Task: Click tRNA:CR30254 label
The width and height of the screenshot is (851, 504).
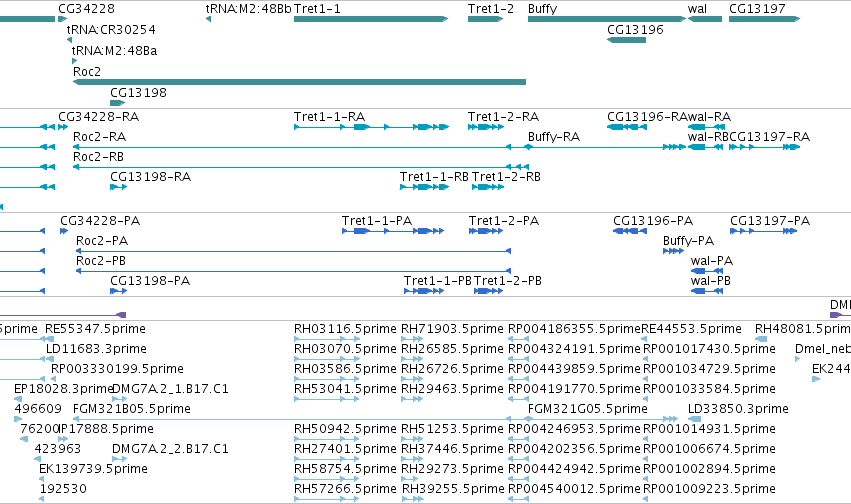Action: tap(111, 30)
